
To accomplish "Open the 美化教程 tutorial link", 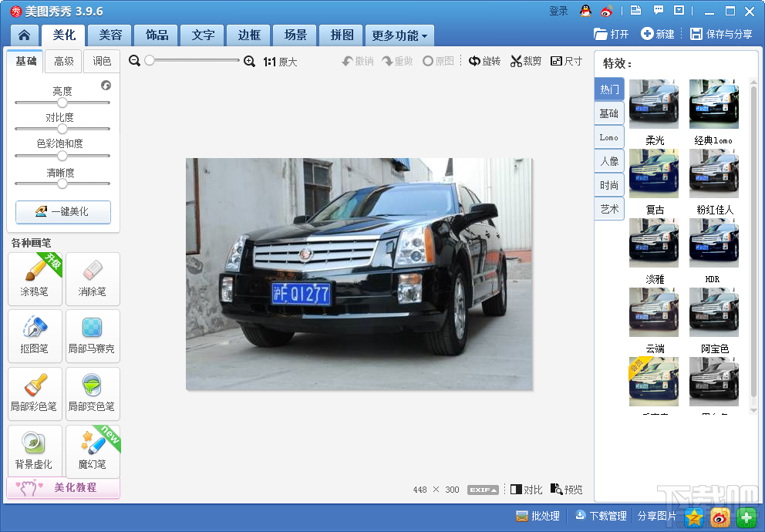I will pos(63,487).
